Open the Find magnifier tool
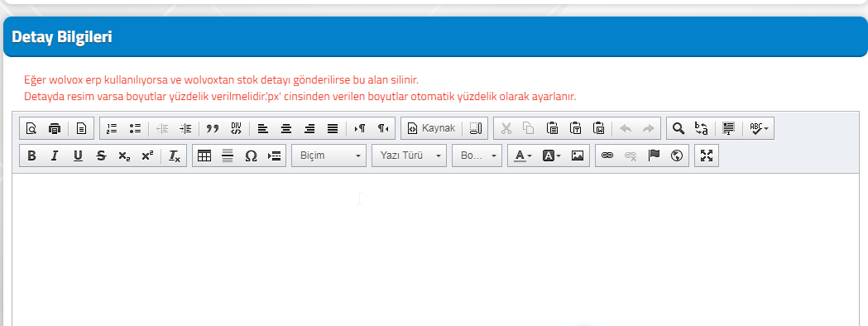Image resolution: width=868 pixels, height=326 pixels. tap(679, 128)
